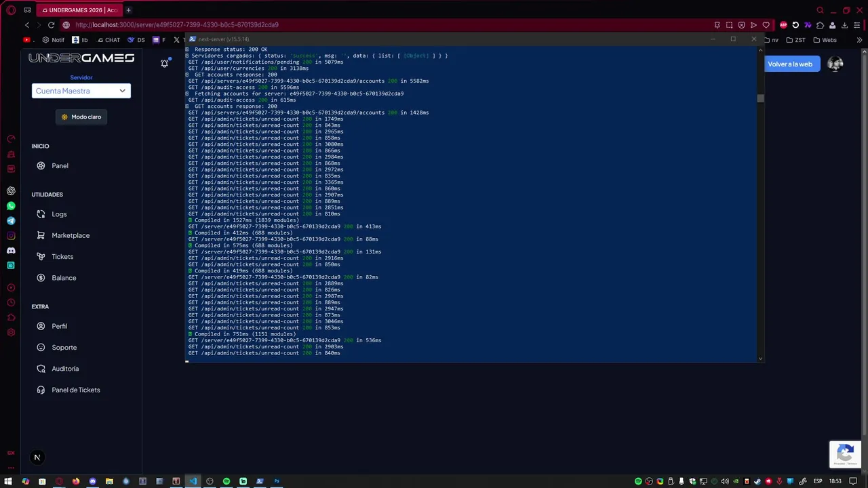
Task: Go to Logs in the sidebar
Action: point(59,214)
